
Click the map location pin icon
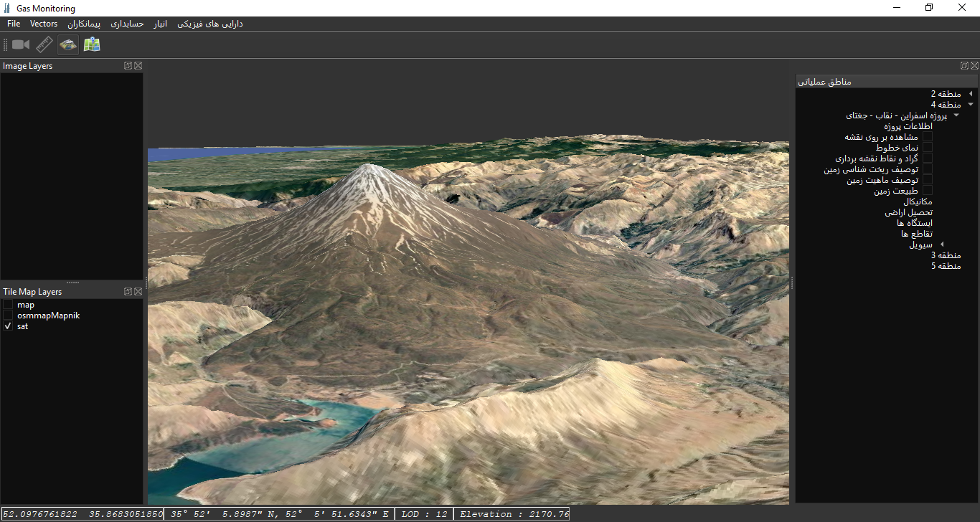(92, 45)
